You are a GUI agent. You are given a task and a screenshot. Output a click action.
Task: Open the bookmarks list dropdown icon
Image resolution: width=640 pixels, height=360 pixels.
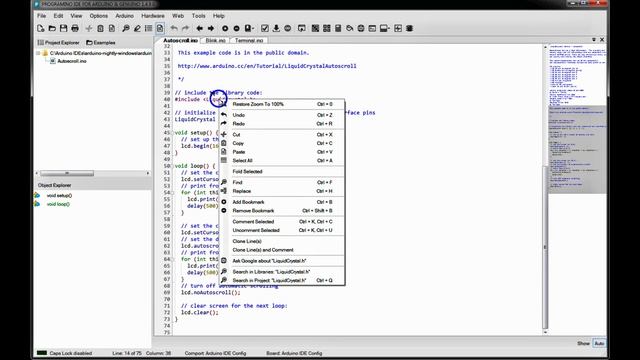[x=249, y=28]
